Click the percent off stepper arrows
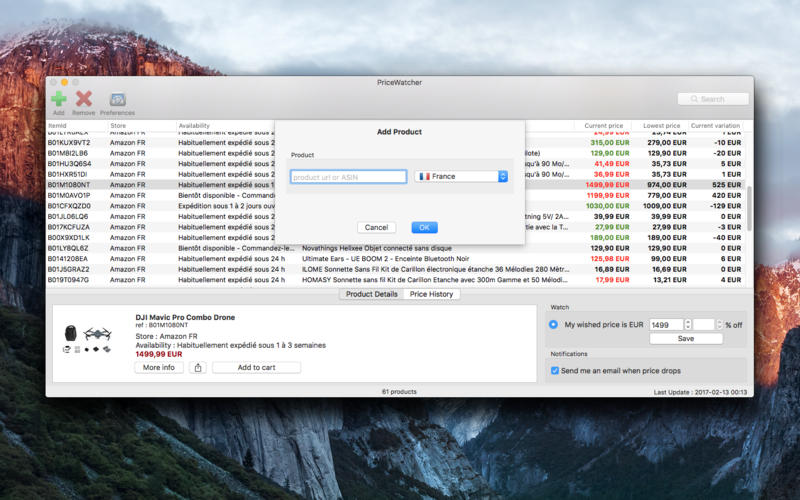 [x=719, y=324]
